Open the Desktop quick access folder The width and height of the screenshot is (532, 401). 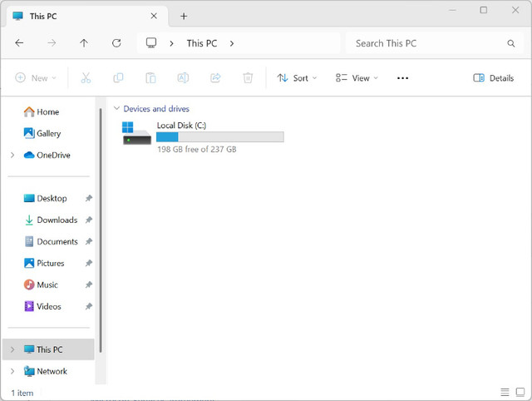pyautogui.click(x=45, y=198)
